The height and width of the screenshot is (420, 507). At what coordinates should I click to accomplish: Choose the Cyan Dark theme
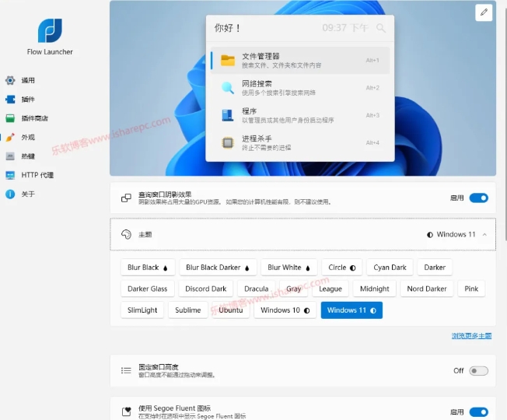pos(390,268)
